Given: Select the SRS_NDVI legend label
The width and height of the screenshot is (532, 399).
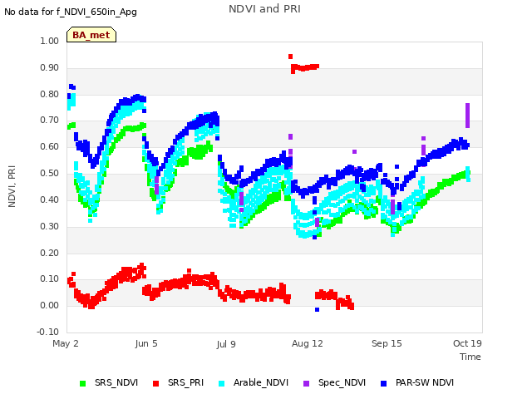Looking at the screenshot, I should click(x=116, y=382).
